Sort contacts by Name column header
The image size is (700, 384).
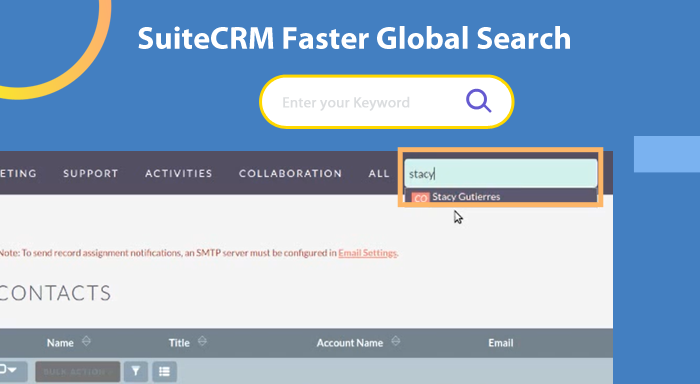coord(60,342)
